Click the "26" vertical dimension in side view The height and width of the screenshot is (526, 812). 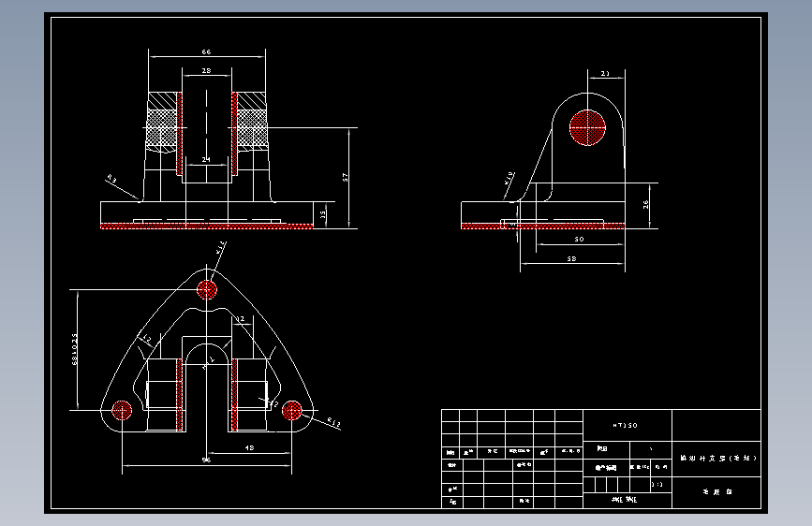[646, 204]
